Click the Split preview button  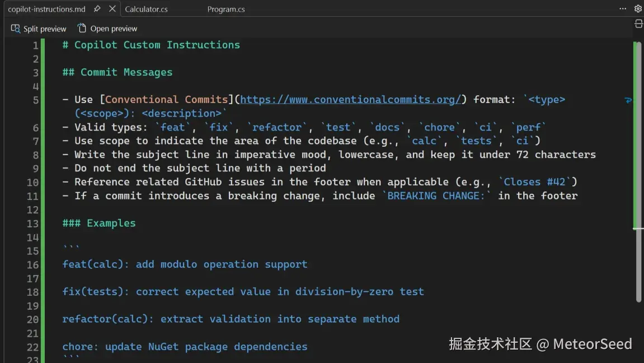[39, 29]
